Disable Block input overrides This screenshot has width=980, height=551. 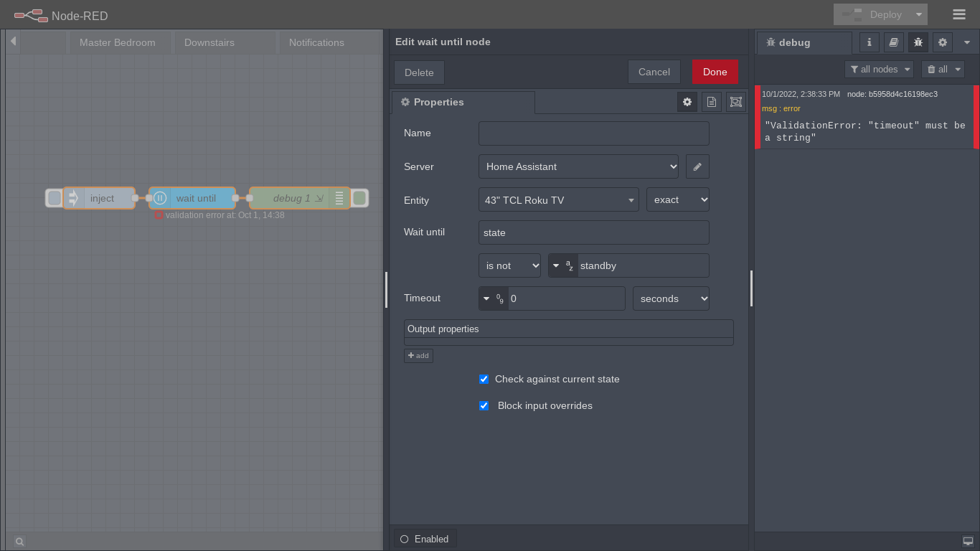coord(484,405)
